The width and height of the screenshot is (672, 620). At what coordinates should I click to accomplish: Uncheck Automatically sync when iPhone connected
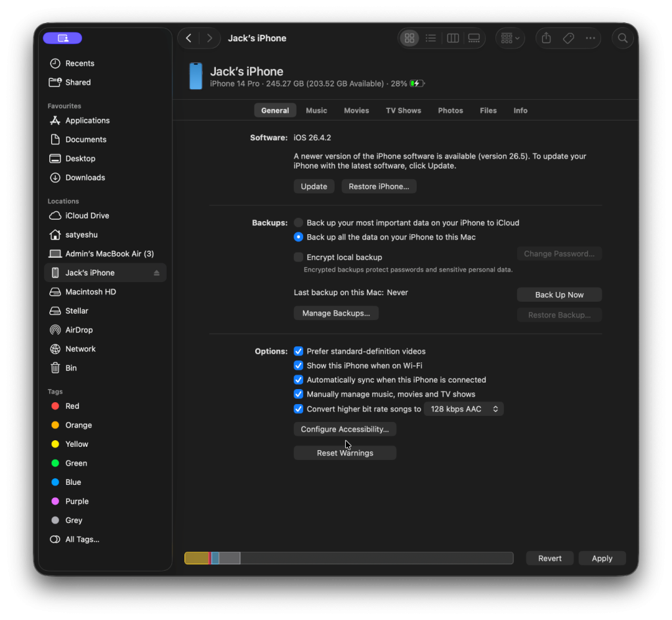299,380
